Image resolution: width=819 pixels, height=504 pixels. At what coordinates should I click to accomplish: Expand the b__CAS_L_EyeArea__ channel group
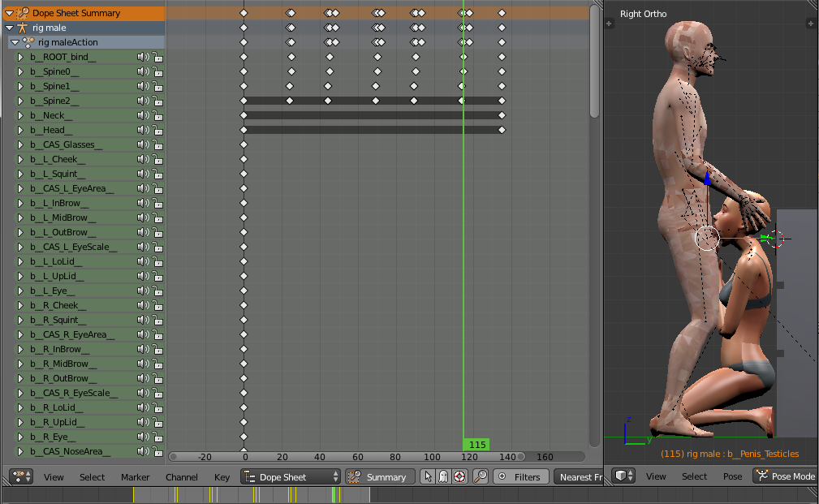tap(20, 188)
